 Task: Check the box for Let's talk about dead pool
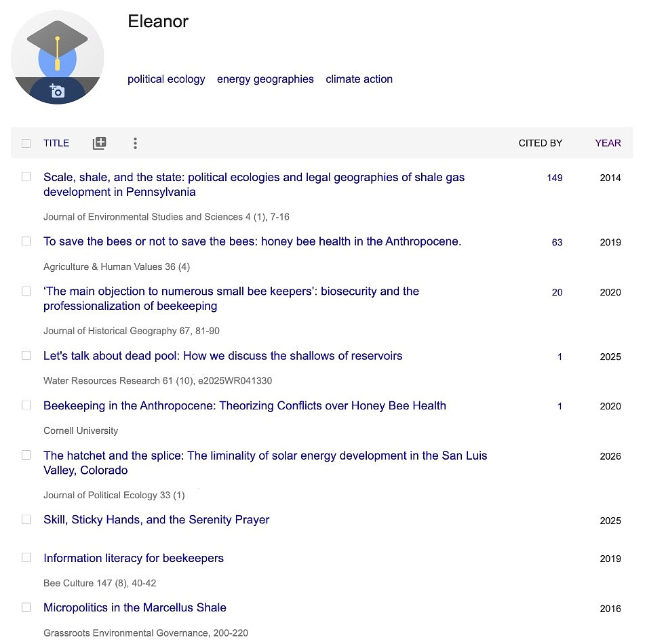point(26,355)
